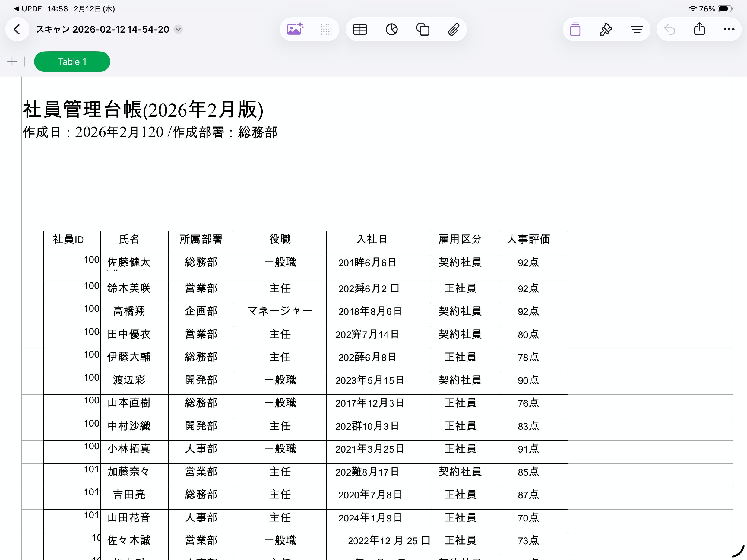The width and height of the screenshot is (747, 560).
Task: Click the dotted grid icon
Action: 326,29
